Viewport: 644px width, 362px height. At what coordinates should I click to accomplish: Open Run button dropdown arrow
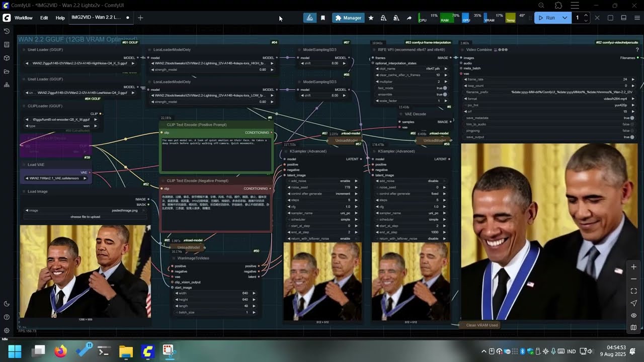click(x=565, y=18)
